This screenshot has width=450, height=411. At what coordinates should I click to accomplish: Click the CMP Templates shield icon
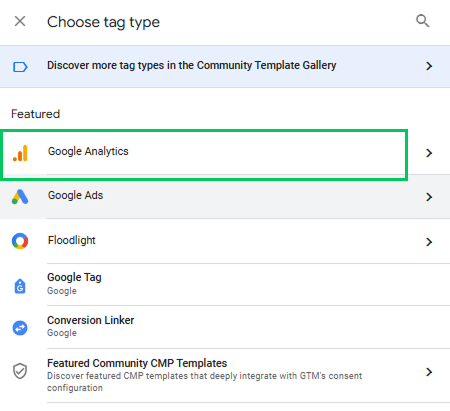coord(20,371)
